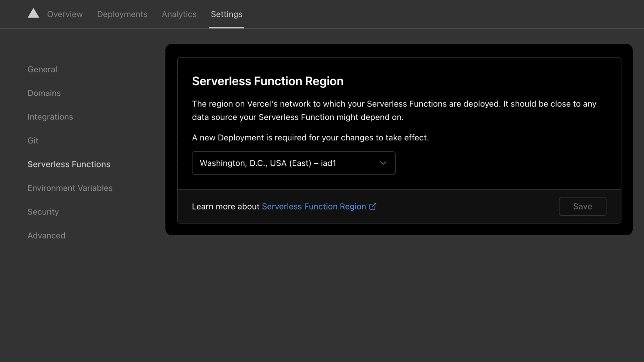
Task: Open General settings in sidebar
Action: tap(42, 69)
